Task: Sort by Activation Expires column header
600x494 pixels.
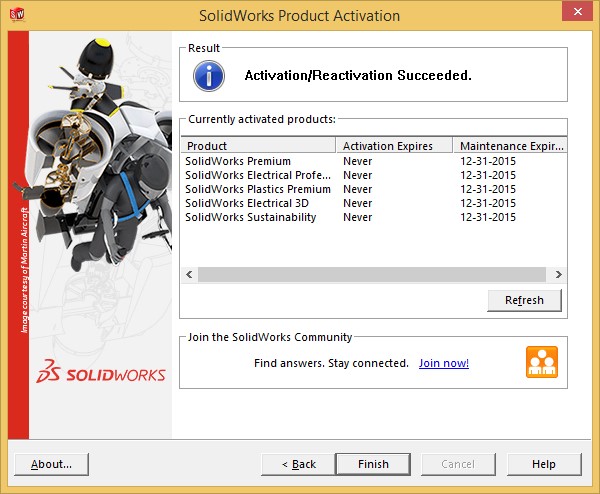Action: [395, 146]
